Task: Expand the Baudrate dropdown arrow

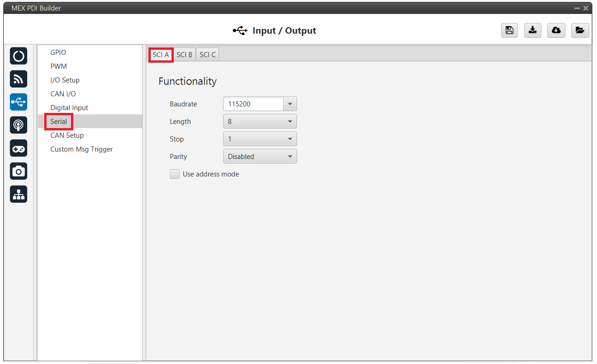Action: [x=290, y=104]
